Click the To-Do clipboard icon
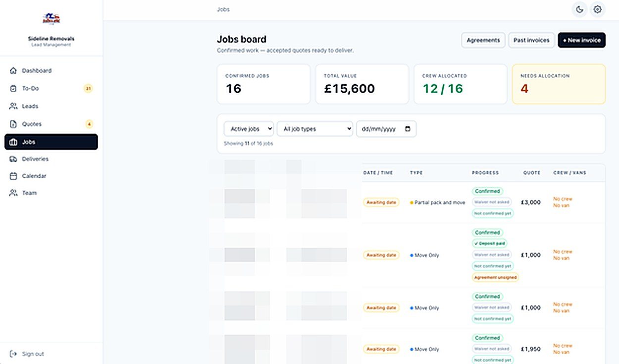 click(x=13, y=89)
